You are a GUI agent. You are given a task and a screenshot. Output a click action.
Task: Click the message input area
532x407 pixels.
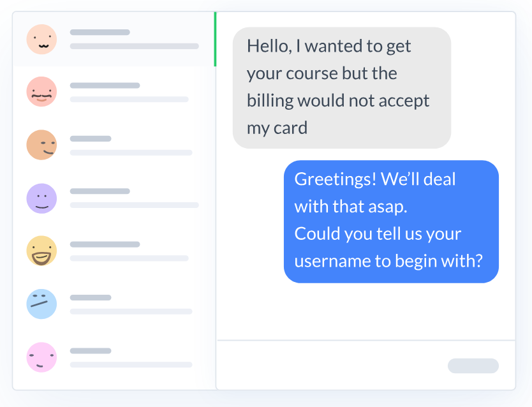(x=332, y=366)
